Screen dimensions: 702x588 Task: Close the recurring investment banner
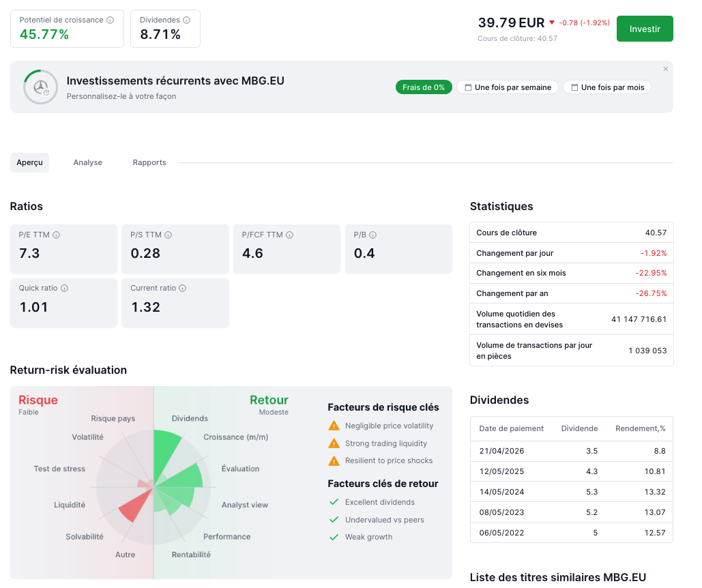click(x=666, y=69)
